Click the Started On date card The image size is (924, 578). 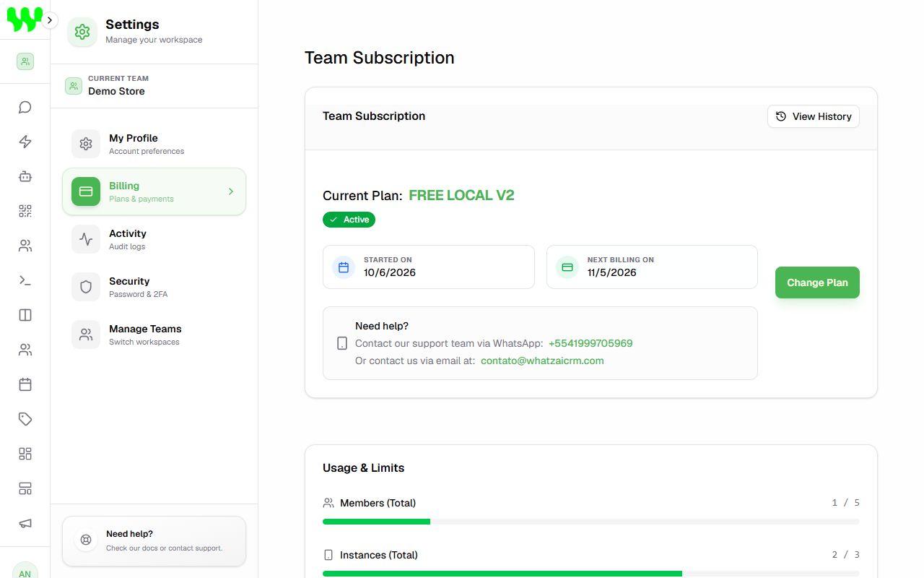(429, 267)
